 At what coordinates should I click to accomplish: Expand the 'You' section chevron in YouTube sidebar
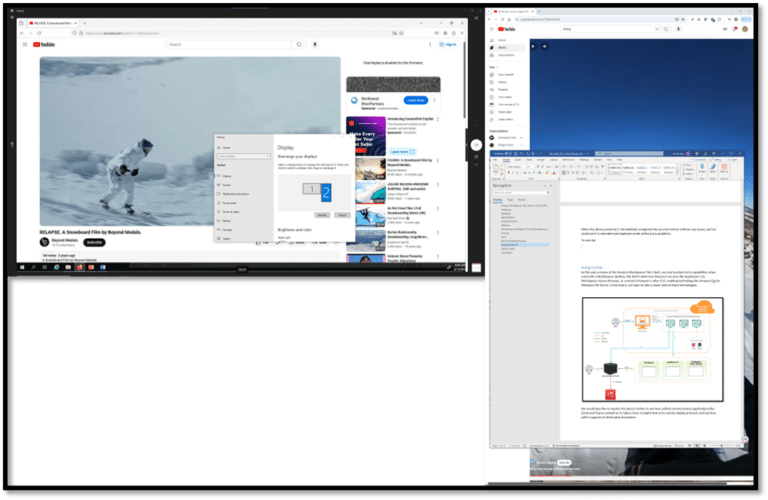tap(498, 67)
